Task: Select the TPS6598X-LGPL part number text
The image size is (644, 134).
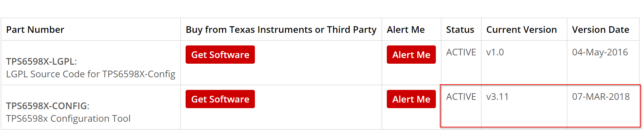Action: (40, 61)
